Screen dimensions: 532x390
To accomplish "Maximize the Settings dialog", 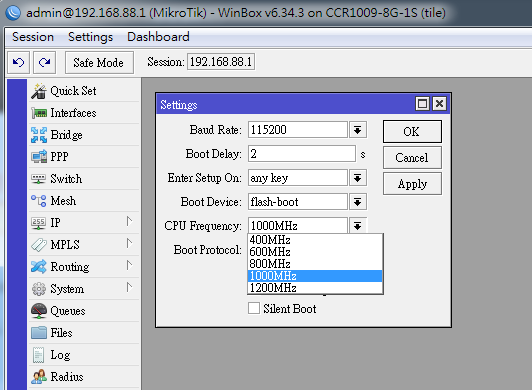I will [422, 104].
